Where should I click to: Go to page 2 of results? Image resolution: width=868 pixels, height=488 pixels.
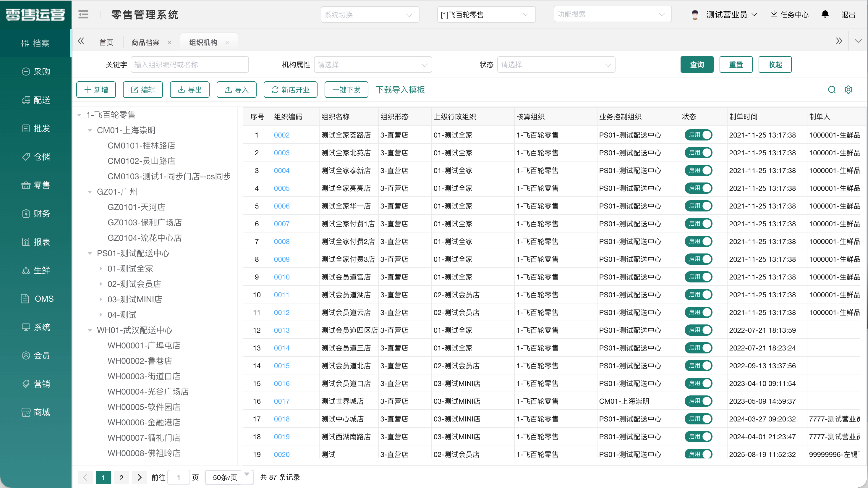click(x=121, y=477)
